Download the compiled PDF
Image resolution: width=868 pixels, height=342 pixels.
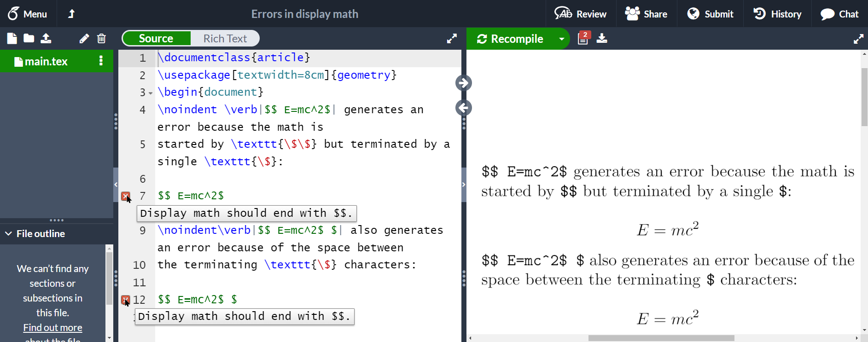pos(602,39)
